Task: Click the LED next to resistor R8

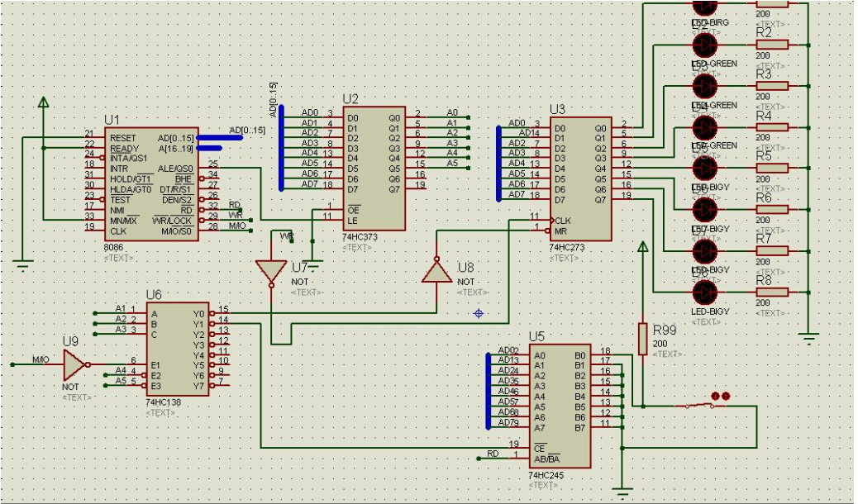Action: [704, 292]
